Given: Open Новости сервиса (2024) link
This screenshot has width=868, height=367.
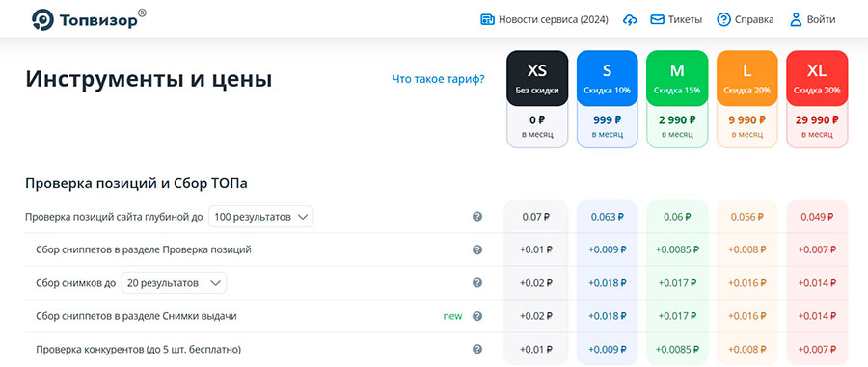Looking at the screenshot, I should 553,20.
